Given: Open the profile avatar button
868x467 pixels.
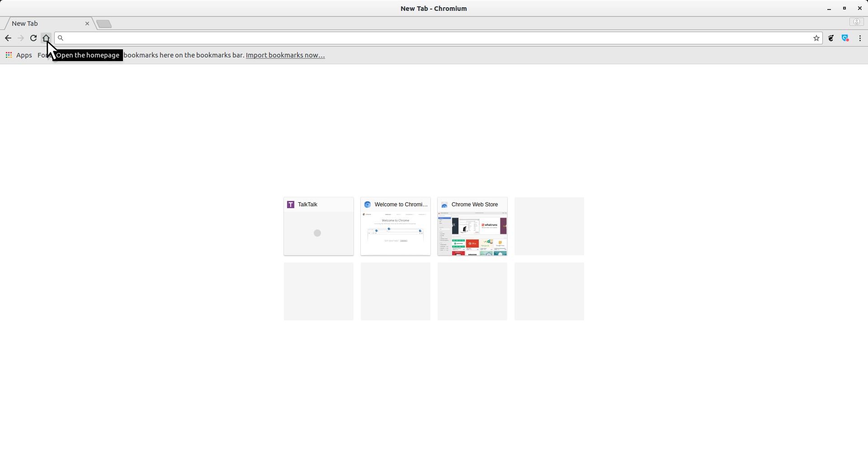Looking at the screenshot, I should [856, 22].
